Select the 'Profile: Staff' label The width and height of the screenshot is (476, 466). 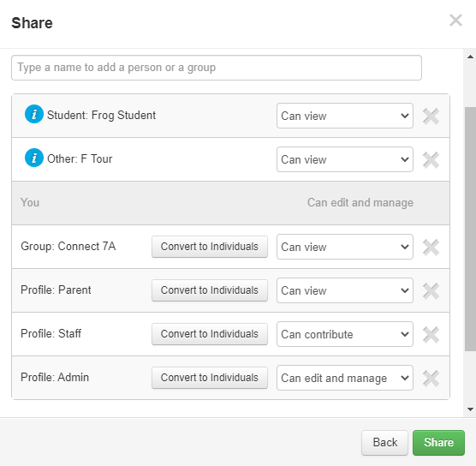tap(51, 333)
